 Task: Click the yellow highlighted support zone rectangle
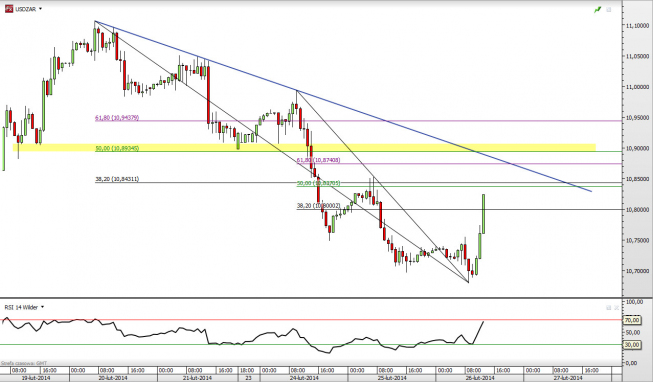click(x=304, y=147)
